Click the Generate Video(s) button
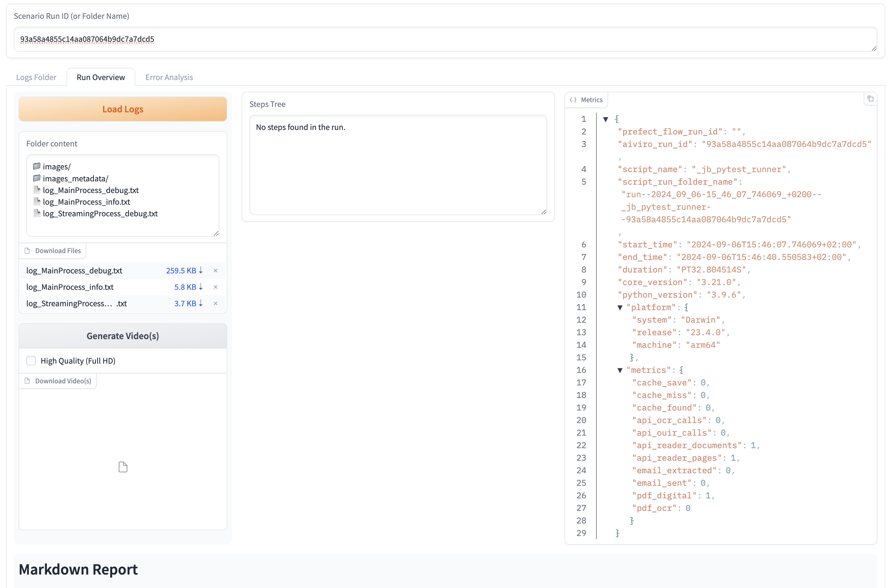Screen dimensions: 893x588 click(123, 336)
